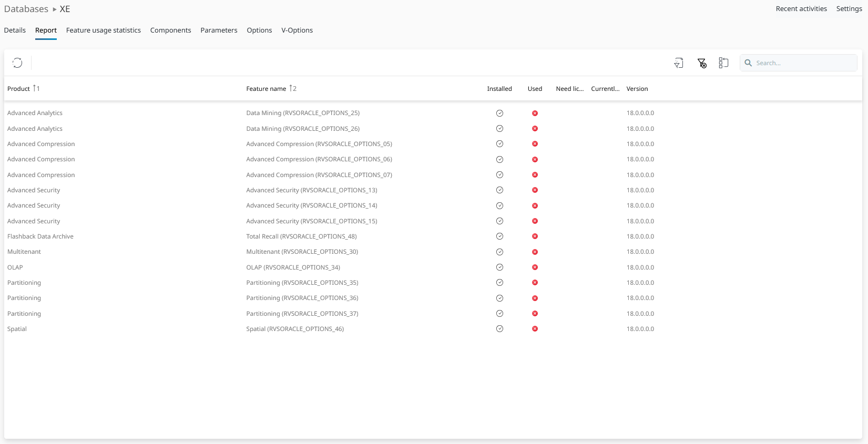The height and width of the screenshot is (444, 868).
Task: Sort by the Version column header
Action: pyautogui.click(x=637, y=89)
